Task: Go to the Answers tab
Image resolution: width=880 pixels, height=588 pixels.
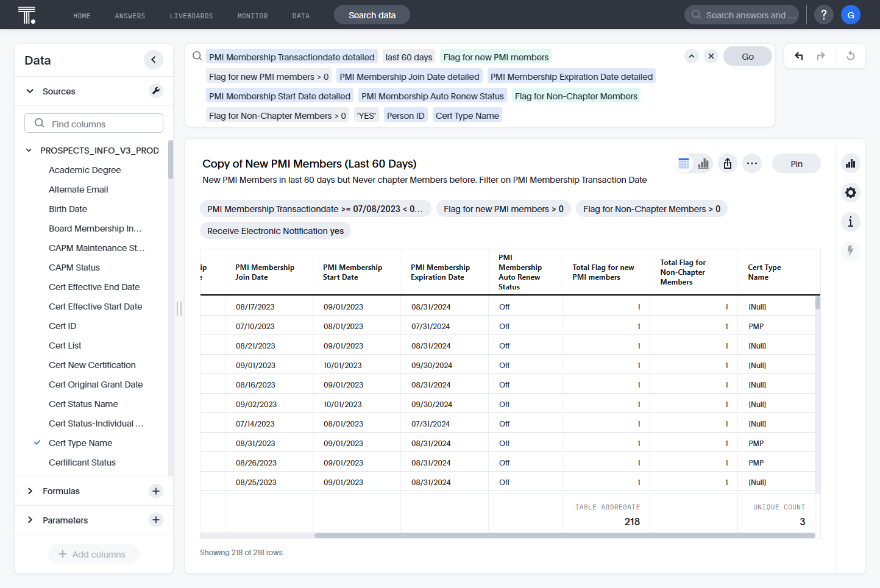Action: [x=130, y=16]
